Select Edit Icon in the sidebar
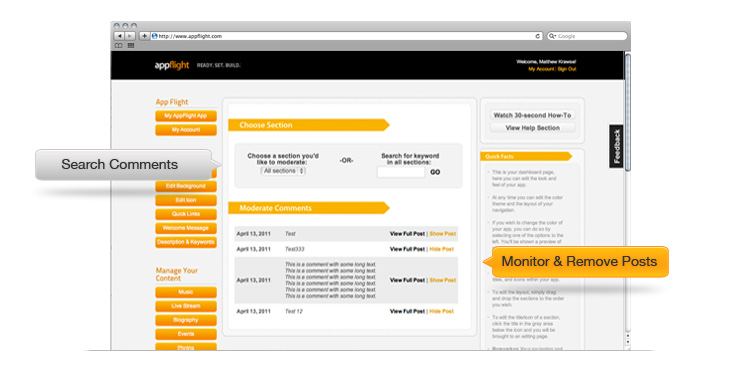 (186, 200)
